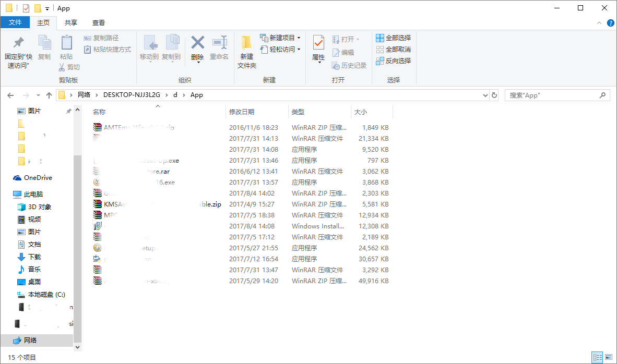Sort by Type (类型) column header
Screen dimensions: 617x364
pos(319,112)
